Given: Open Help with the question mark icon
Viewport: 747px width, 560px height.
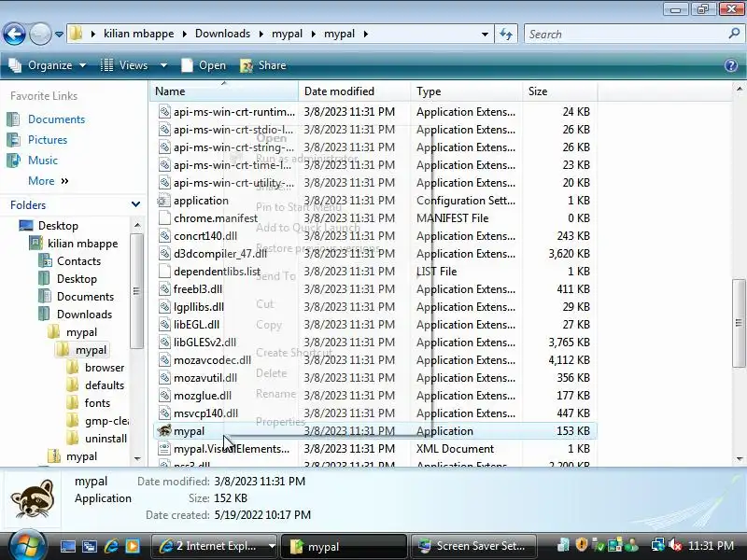Looking at the screenshot, I should (731, 65).
